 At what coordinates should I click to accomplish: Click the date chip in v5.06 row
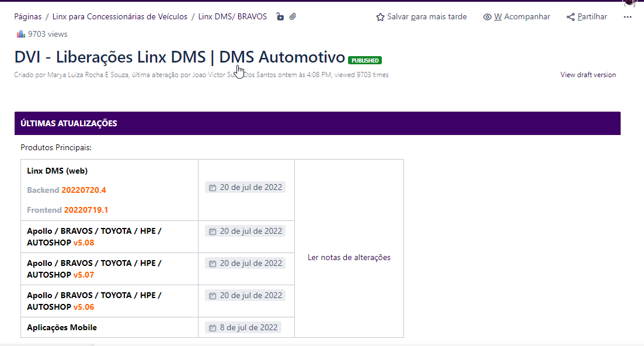pyautogui.click(x=245, y=296)
